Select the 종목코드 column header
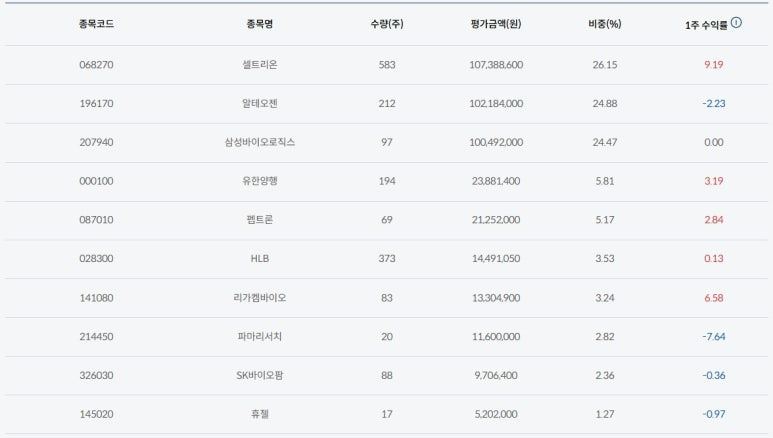The height and width of the screenshot is (438, 773). pyautogui.click(x=96, y=24)
